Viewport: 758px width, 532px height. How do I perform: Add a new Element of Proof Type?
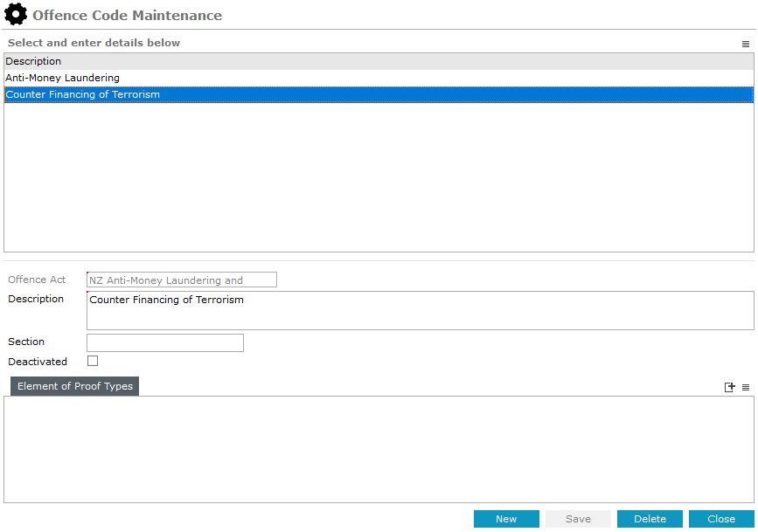pyautogui.click(x=730, y=387)
